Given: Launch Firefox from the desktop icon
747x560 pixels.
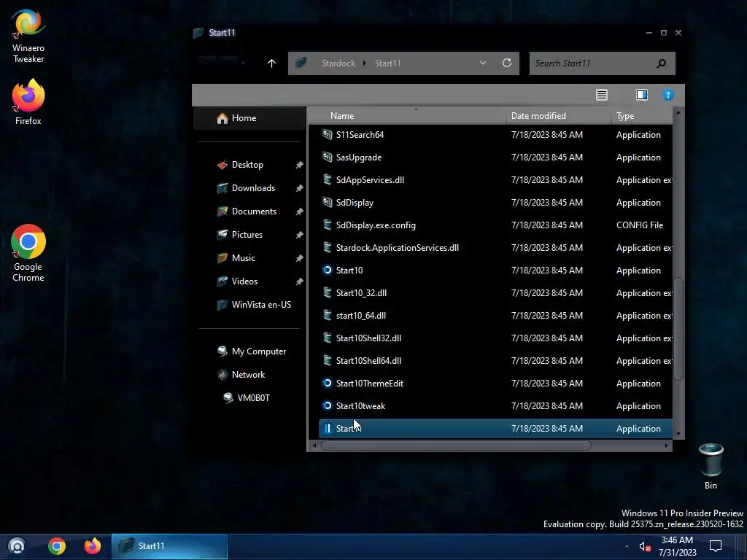Looking at the screenshot, I should (x=28, y=102).
